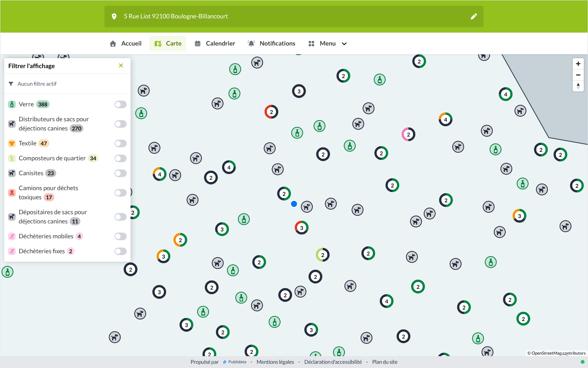Image resolution: width=588 pixels, height=368 pixels.
Task: Enable Camions pour déchets toxiques filter
Action: click(121, 193)
